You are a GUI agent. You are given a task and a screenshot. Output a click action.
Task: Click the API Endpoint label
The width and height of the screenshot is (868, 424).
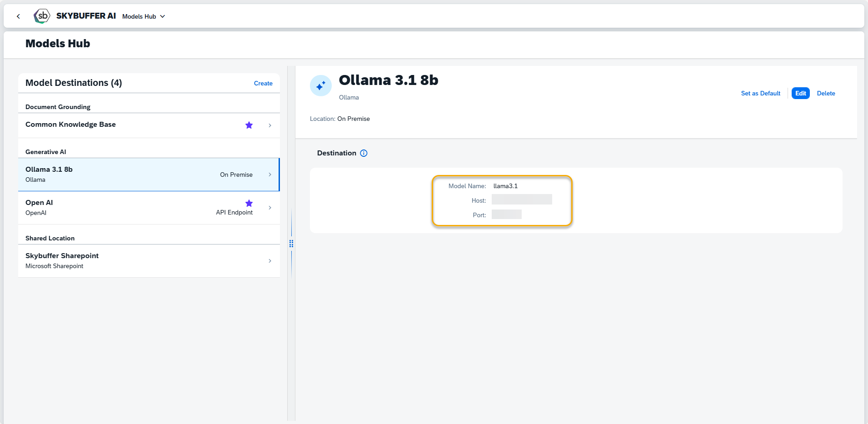(x=234, y=212)
